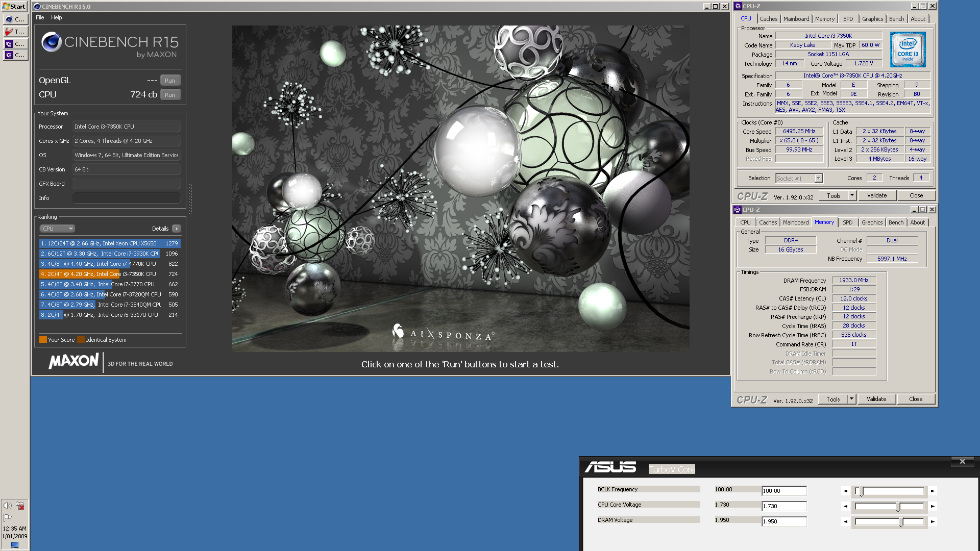Minimize the CPU-Z window showing Processor info

(x=914, y=6)
